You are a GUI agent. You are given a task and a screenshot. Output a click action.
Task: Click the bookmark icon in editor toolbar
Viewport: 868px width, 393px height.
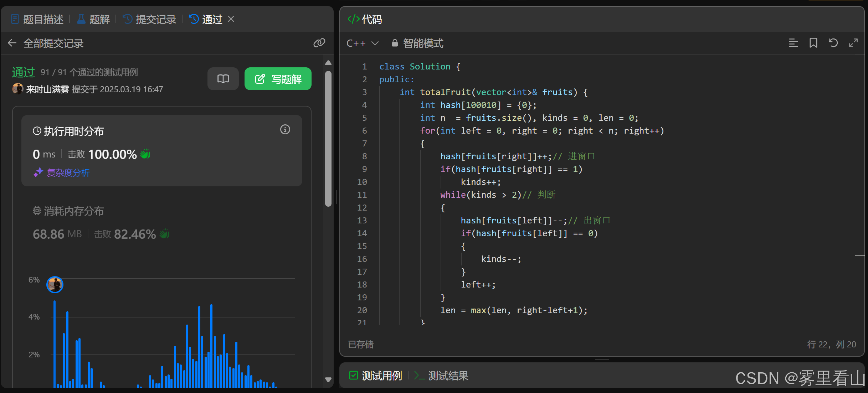coord(813,43)
